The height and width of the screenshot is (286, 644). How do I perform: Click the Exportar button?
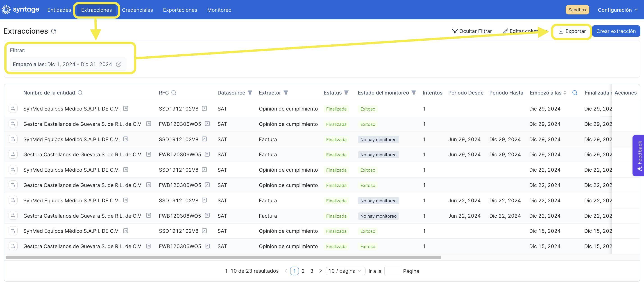point(572,31)
